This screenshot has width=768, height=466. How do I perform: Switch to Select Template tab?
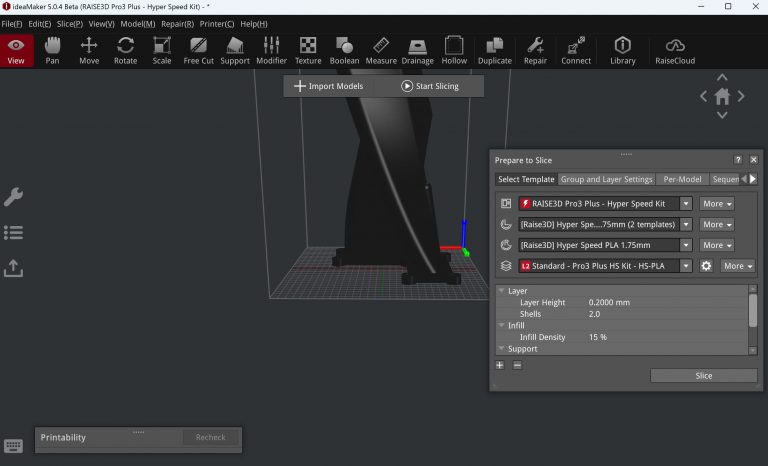526,179
